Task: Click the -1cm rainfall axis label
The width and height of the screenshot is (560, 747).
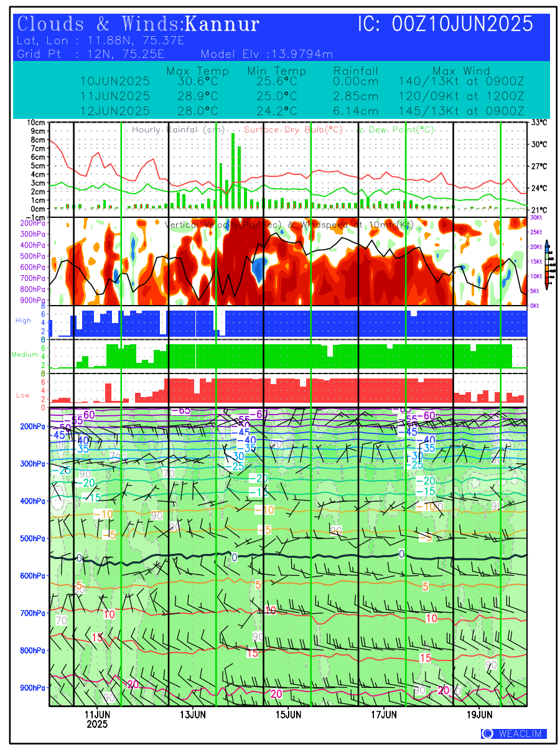Action: tap(37, 217)
